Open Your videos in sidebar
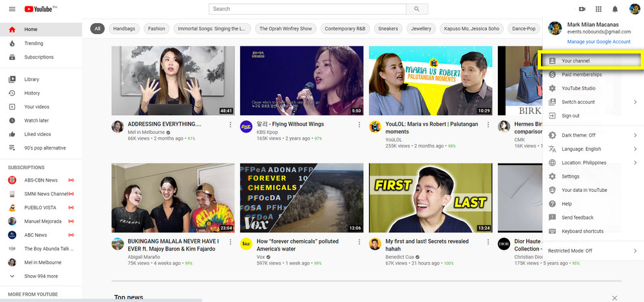644x302 pixels. pyautogui.click(x=41, y=107)
